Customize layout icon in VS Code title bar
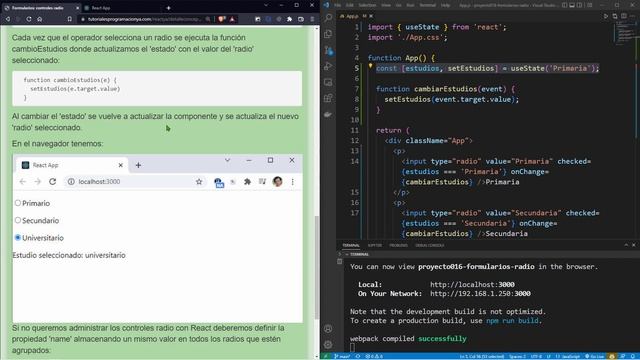This screenshot has height=360, width=640. pyautogui.click(x=590, y=5)
